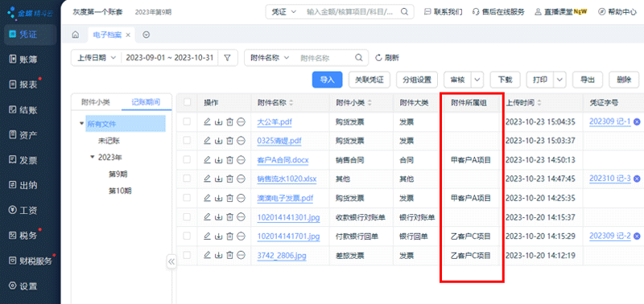The image size is (644, 304).
Task: Click the home icon tab
Action: [x=76, y=35]
